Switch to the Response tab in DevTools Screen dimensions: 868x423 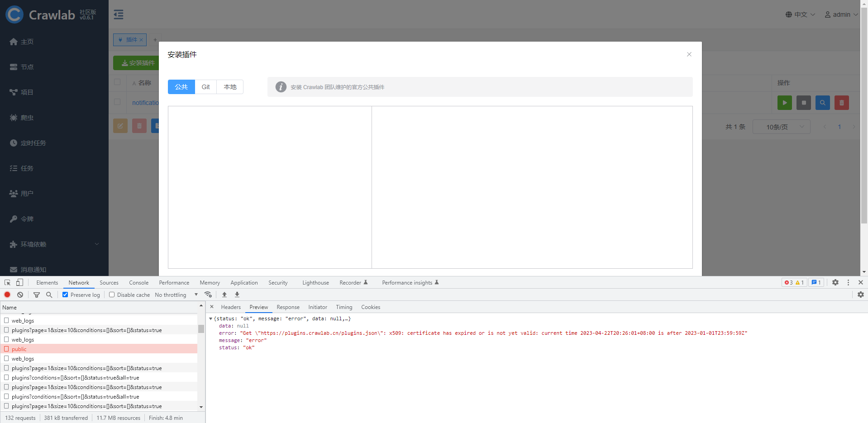(288, 307)
